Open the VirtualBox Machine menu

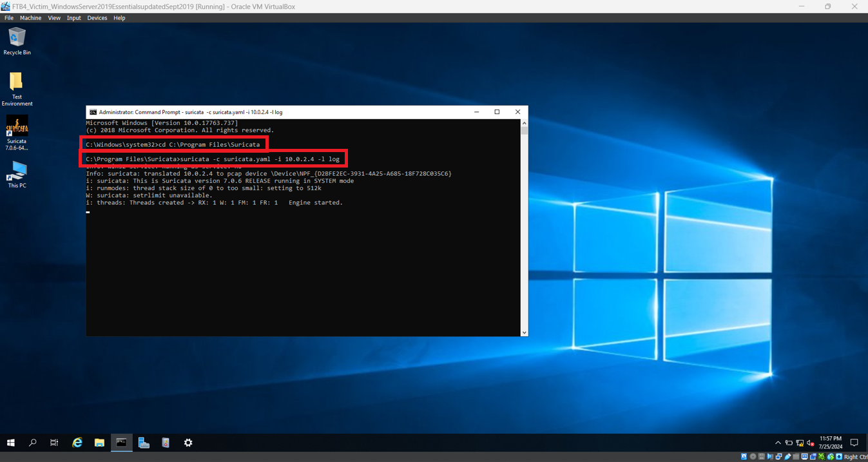pyautogui.click(x=30, y=18)
